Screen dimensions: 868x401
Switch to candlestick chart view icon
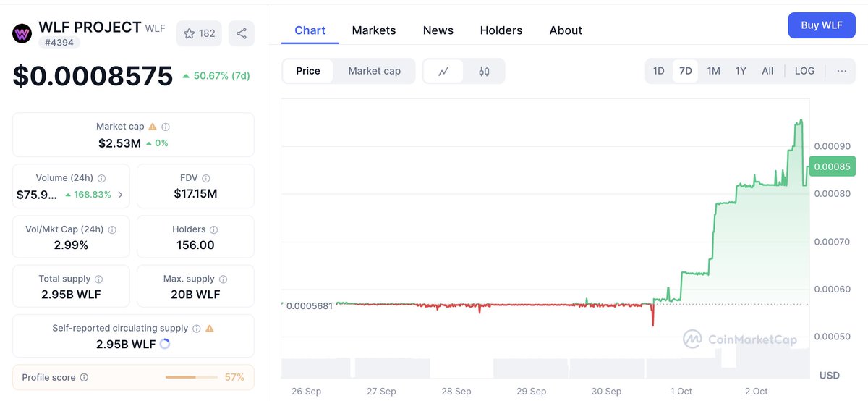484,71
